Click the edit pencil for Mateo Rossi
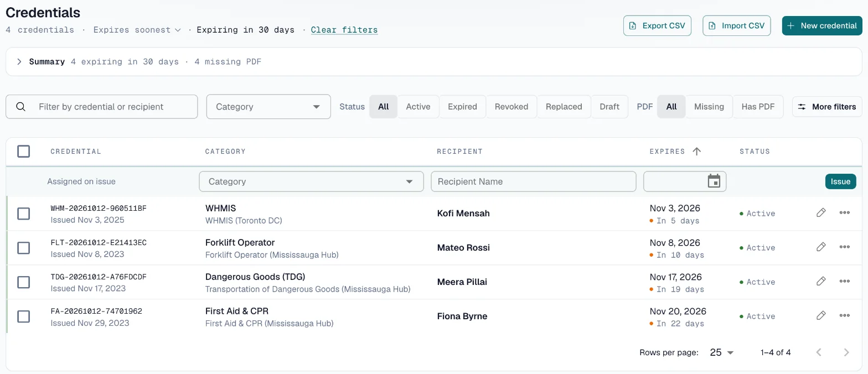This screenshot has height=374, width=868. click(x=821, y=247)
